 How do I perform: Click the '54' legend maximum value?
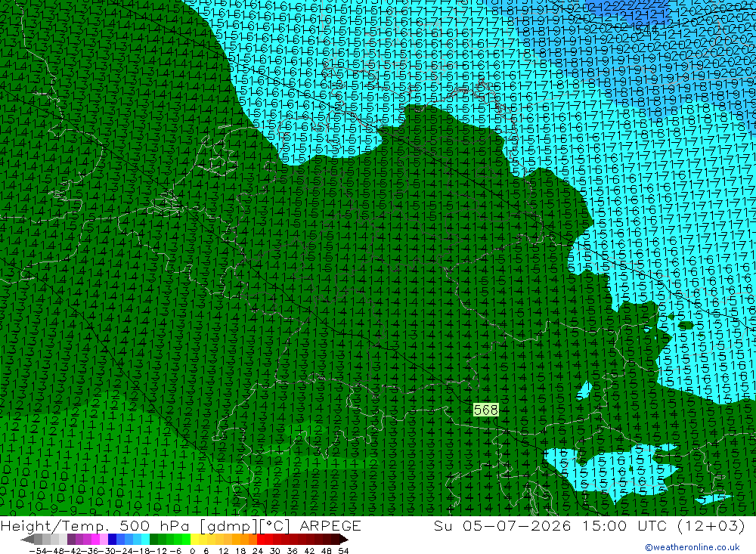coord(344,551)
